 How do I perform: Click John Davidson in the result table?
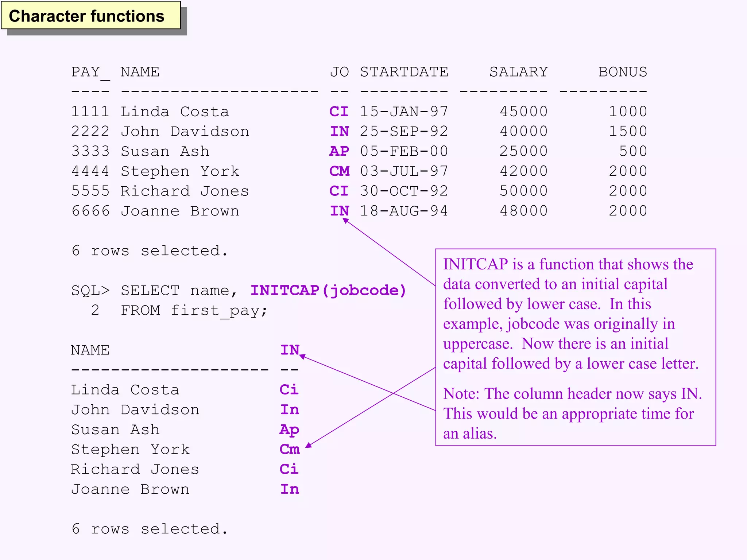pos(135,410)
